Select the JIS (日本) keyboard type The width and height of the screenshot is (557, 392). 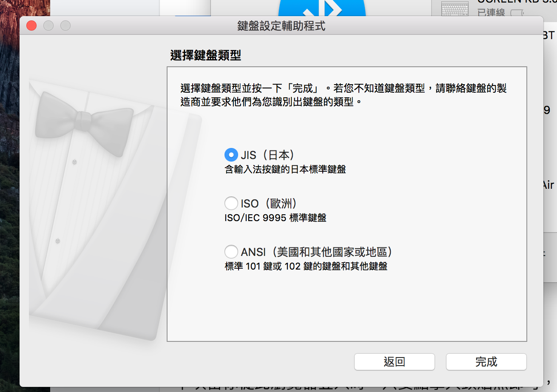[x=231, y=154]
